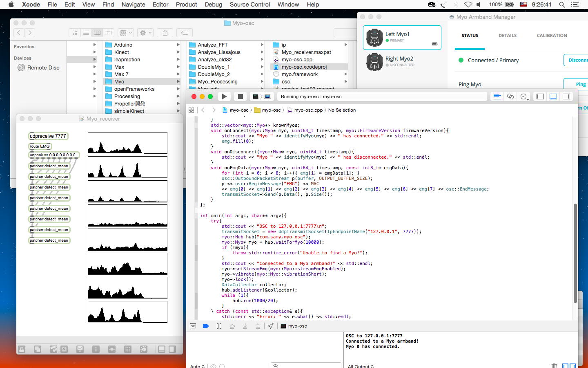Stop the running myo-osc process
This screenshot has width=588, height=368.
click(x=240, y=96)
